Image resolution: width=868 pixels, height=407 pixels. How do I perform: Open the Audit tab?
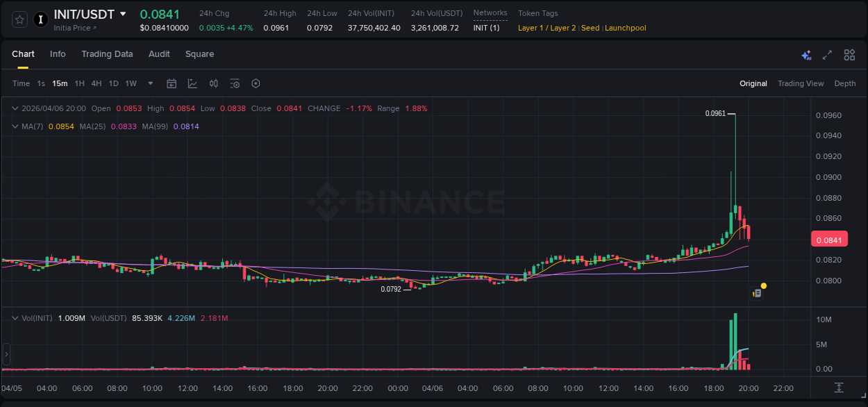(x=159, y=54)
